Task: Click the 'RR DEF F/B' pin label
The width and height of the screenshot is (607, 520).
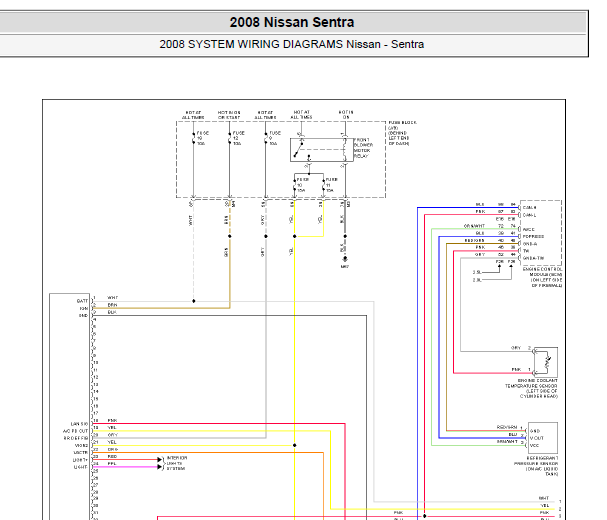Action: click(x=76, y=438)
